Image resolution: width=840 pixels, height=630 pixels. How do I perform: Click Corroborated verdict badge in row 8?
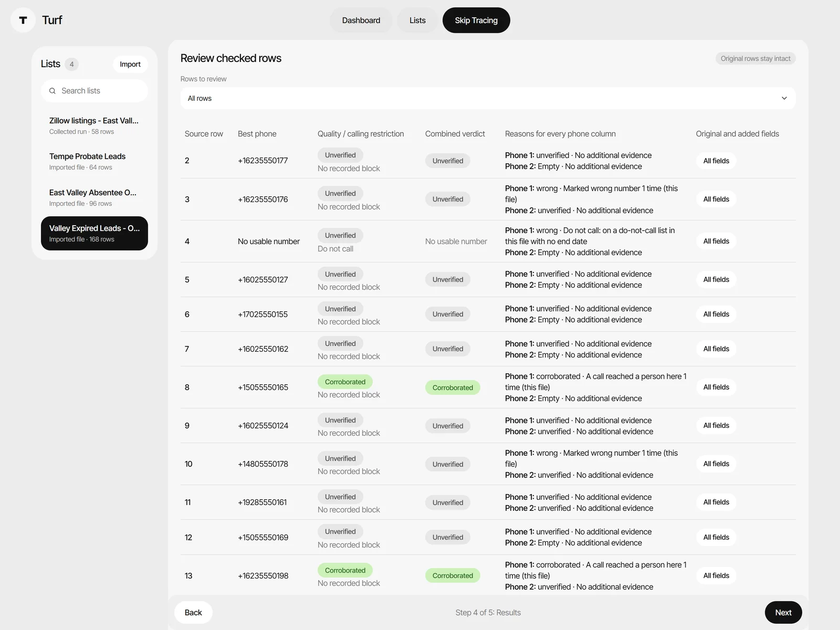453,387
